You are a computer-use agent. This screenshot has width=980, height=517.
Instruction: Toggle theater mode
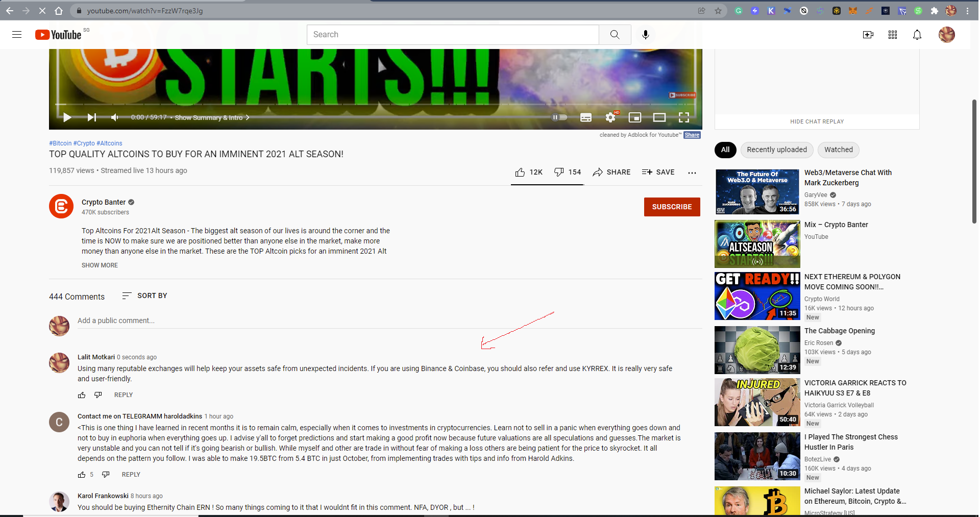(x=659, y=117)
